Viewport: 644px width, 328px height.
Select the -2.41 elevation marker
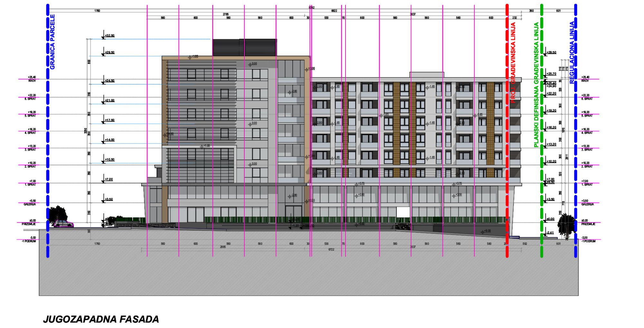tap(550, 232)
